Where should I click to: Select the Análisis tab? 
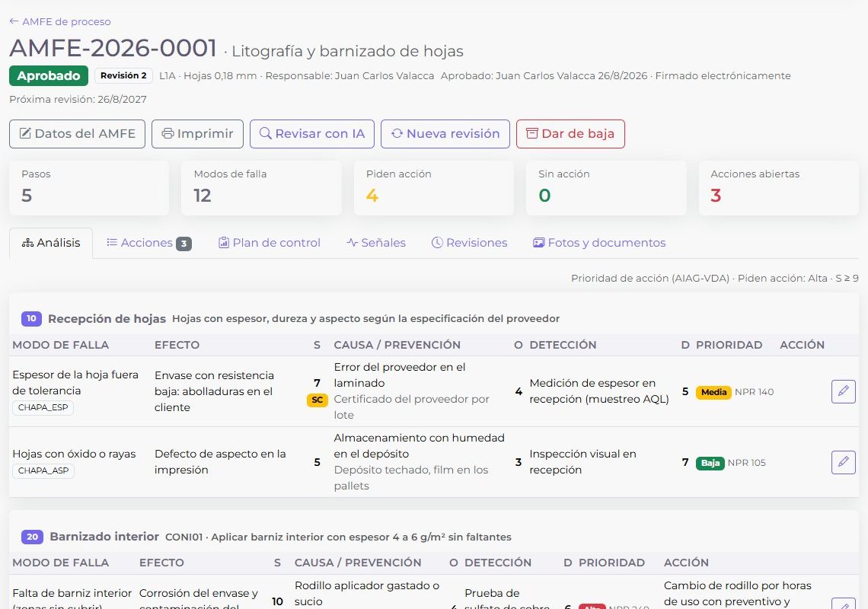pyautogui.click(x=51, y=243)
